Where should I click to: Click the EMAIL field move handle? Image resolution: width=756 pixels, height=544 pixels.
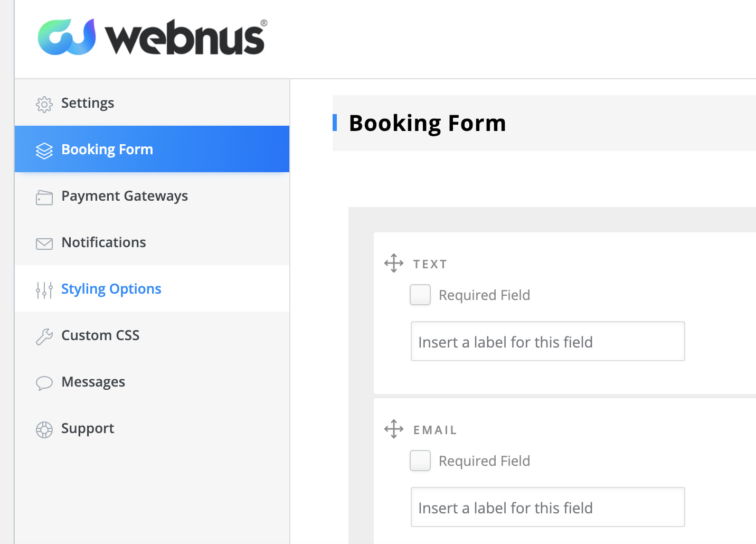394,429
